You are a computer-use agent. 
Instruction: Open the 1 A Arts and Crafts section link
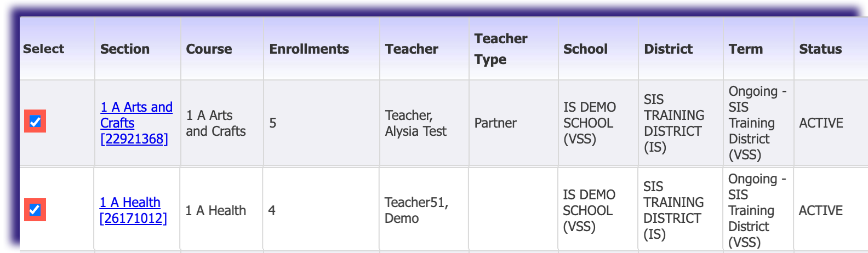(136, 123)
